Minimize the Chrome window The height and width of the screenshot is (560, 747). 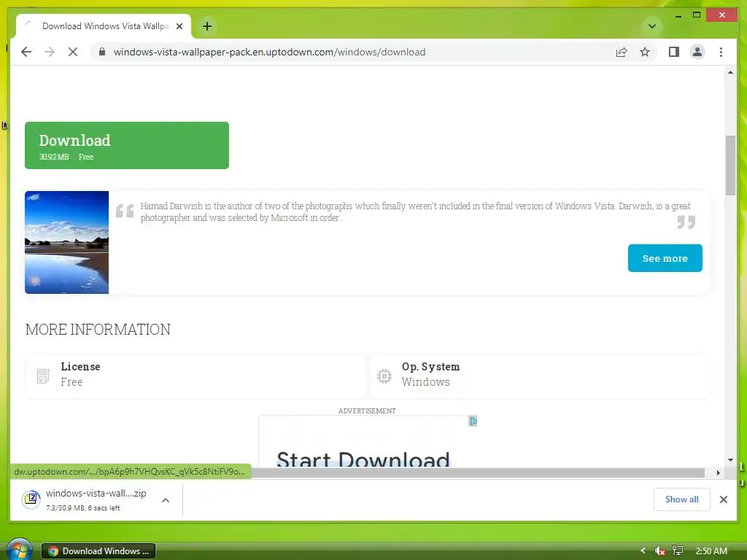[678, 15]
